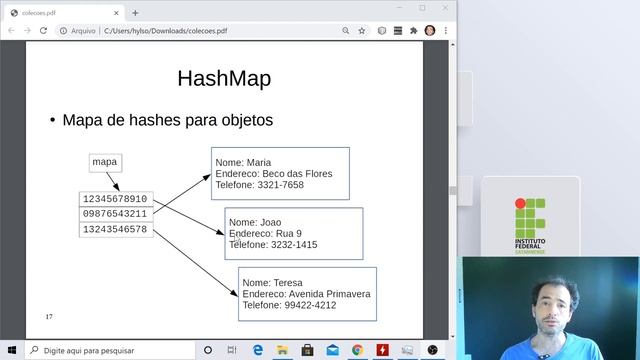The image size is (640, 360).
Task: Click key 09876543211 in the map
Action: click(x=116, y=214)
